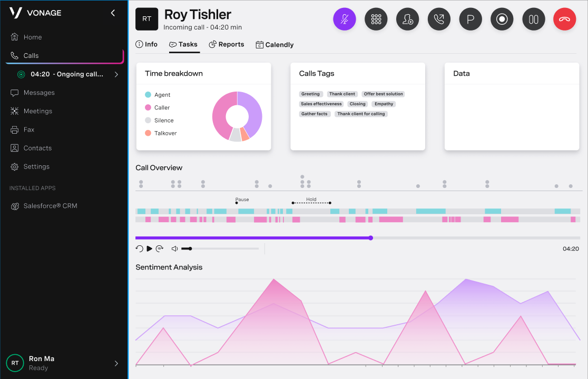Rewind the call recording

tap(139, 248)
